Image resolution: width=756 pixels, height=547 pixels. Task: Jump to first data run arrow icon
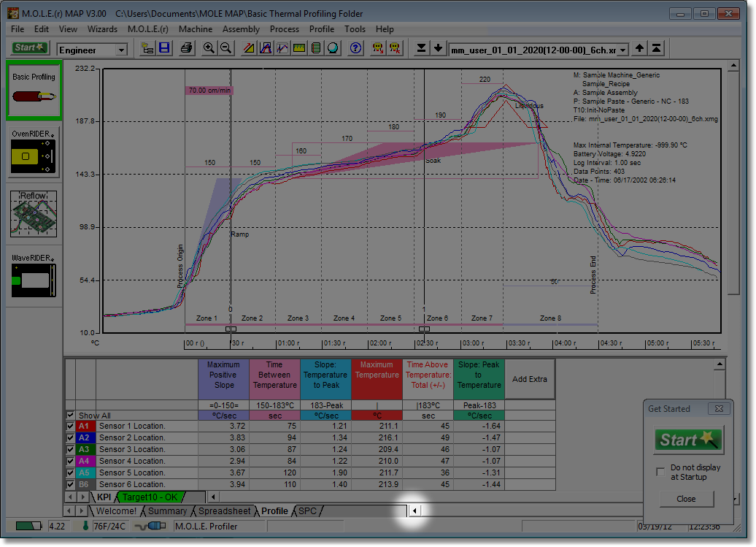656,48
